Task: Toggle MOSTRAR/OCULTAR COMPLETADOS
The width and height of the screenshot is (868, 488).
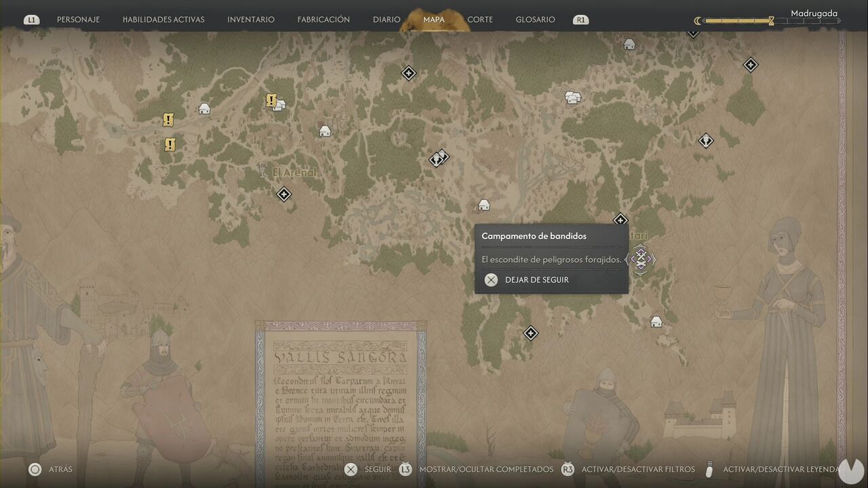Action: (x=476, y=469)
